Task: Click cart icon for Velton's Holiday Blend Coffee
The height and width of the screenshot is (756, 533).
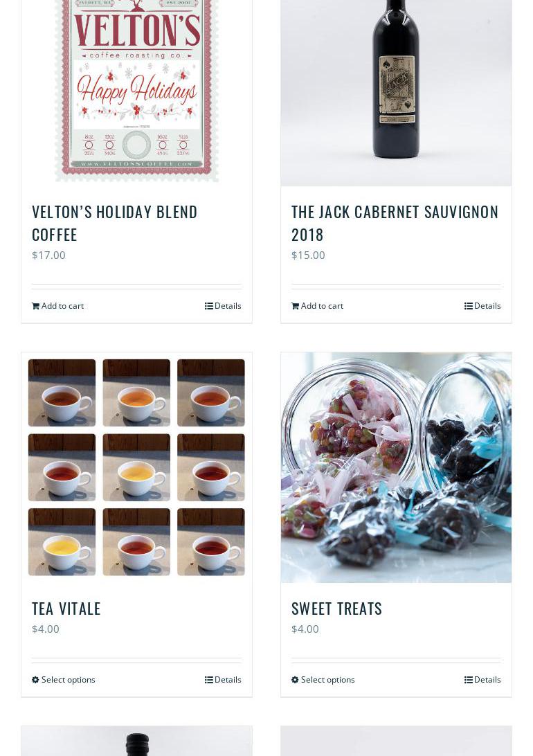Action: pyautogui.click(x=36, y=306)
